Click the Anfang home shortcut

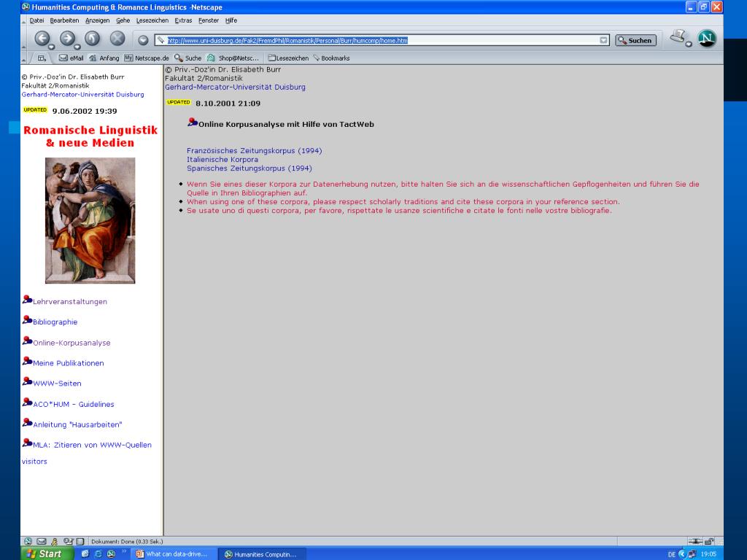[104, 58]
